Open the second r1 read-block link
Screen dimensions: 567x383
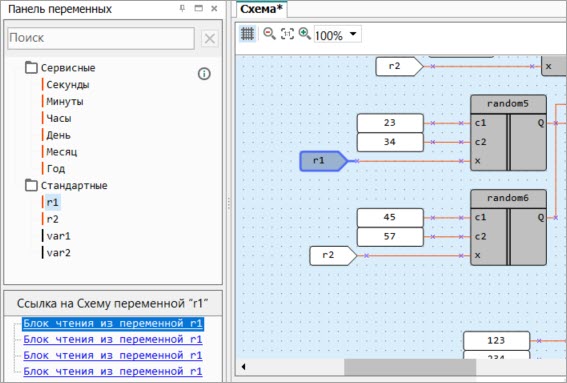click(113, 340)
